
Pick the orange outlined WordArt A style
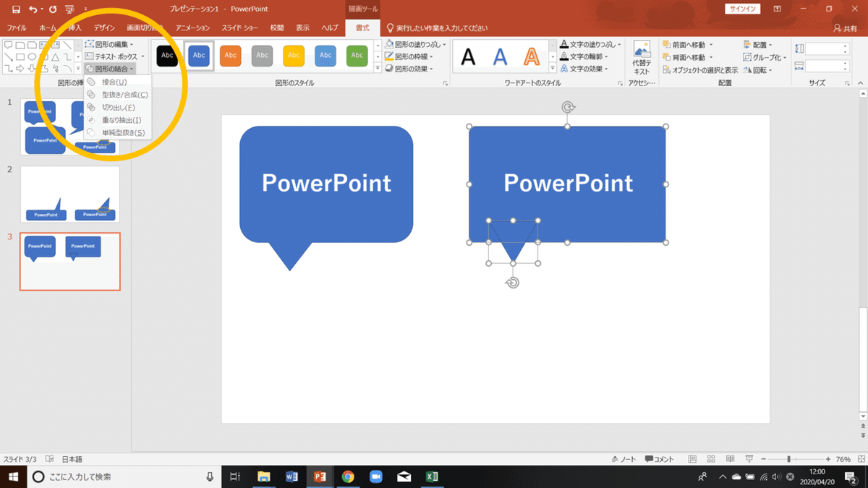tap(532, 56)
